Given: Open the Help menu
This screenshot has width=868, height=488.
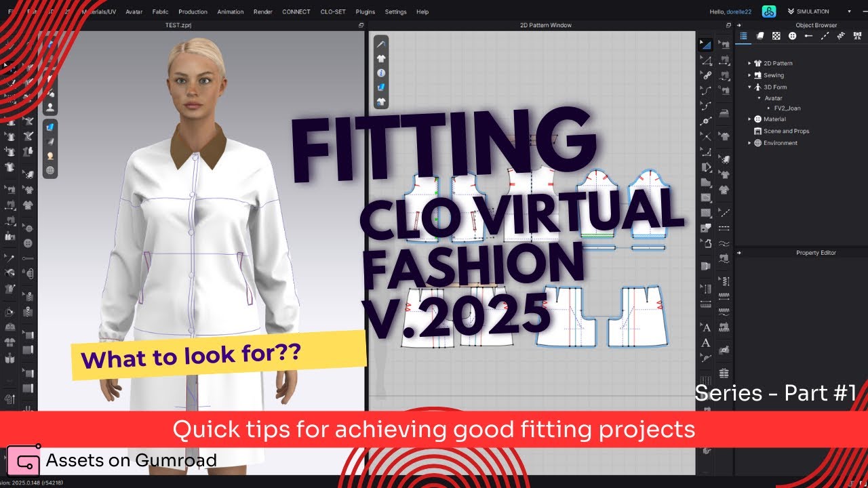Looking at the screenshot, I should coord(422,12).
